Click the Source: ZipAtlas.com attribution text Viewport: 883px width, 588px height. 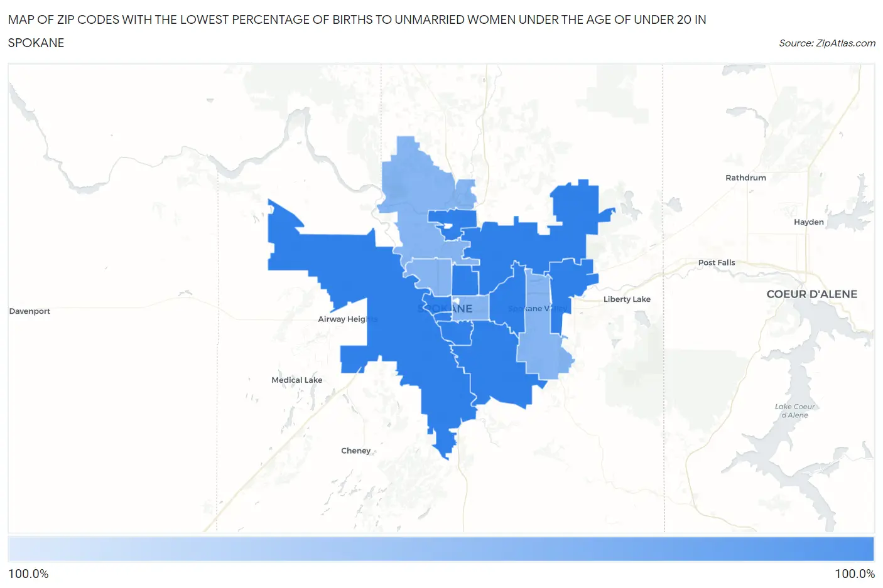point(826,43)
